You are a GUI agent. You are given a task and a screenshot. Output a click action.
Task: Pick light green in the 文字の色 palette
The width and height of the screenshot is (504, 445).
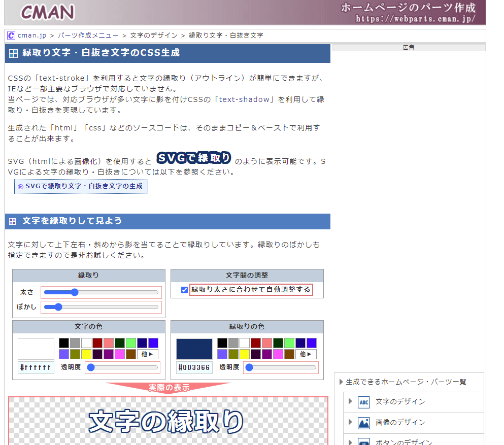click(131, 343)
